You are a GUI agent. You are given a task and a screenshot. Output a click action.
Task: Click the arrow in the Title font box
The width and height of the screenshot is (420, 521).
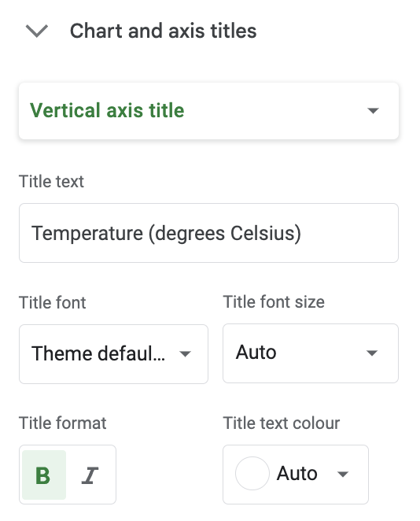tap(185, 354)
